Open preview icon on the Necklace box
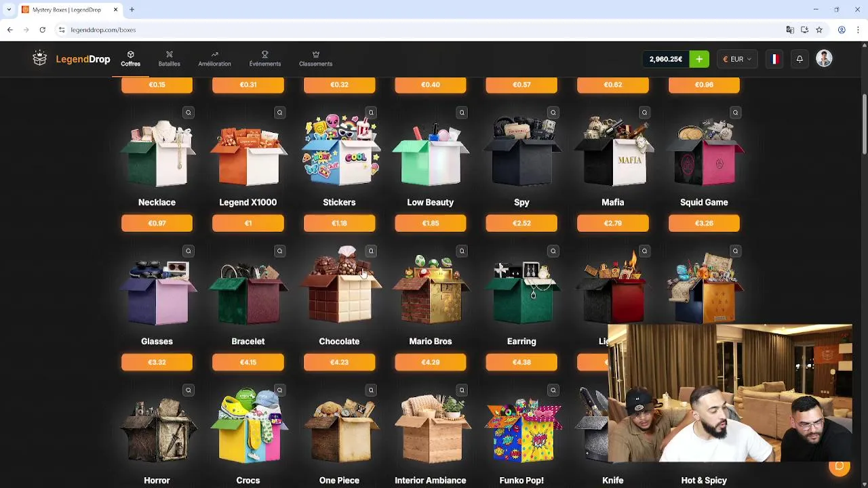868x488 pixels. [189, 113]
